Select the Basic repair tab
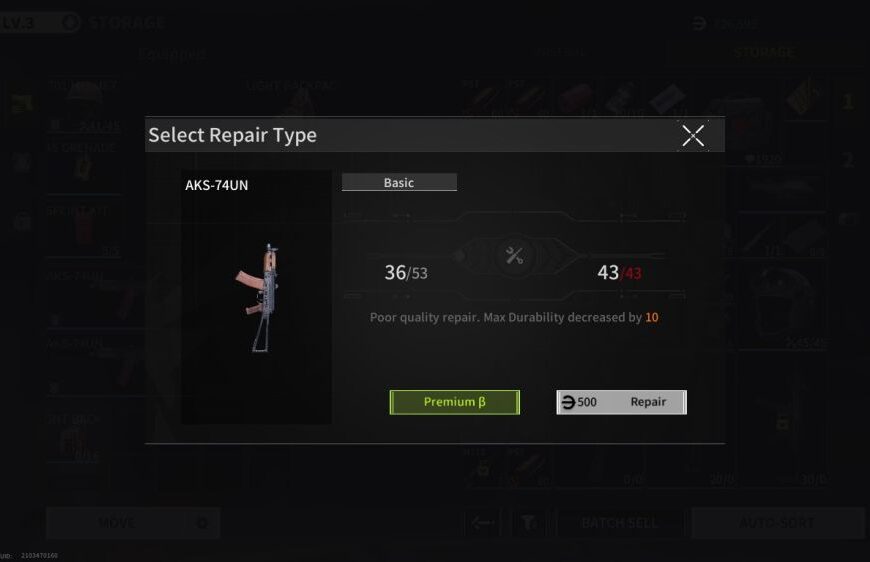870x562 pixels. [x=399, y=183]
